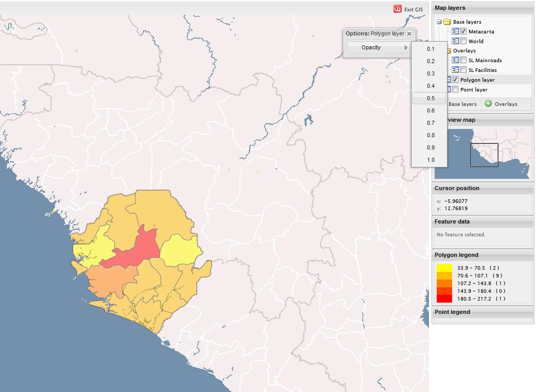Enable the SL Mainroads overlay checkbox
The image size is (536, 392).
(x=463, y=61)
